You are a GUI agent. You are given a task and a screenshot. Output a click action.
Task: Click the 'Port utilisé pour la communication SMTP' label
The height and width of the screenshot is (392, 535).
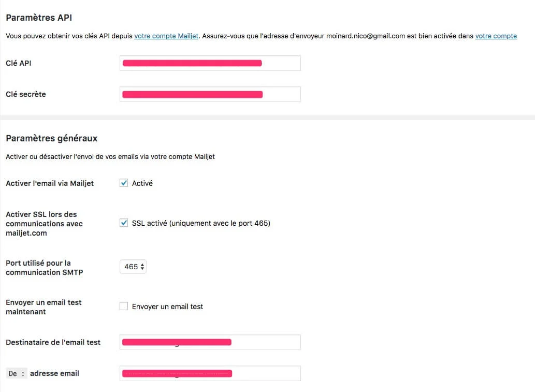[44, 268]
